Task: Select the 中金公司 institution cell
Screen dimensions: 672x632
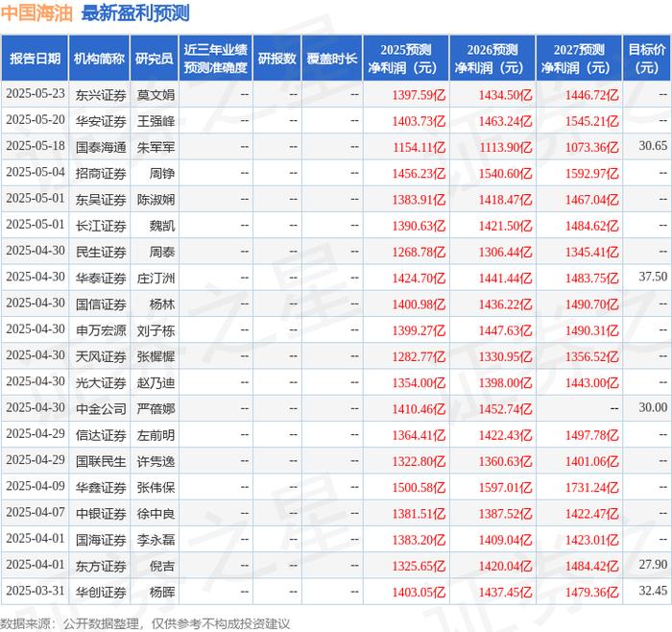Action: [x=101, y=408]
